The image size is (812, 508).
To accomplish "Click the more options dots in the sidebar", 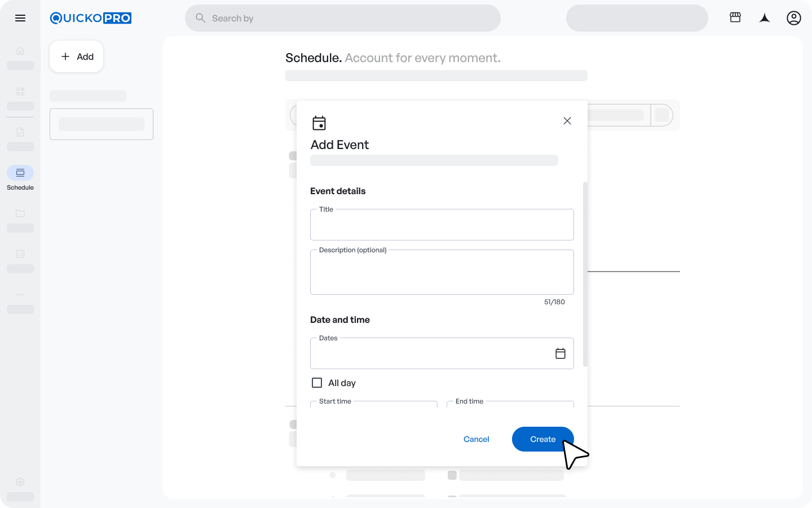I will (20, 295).
